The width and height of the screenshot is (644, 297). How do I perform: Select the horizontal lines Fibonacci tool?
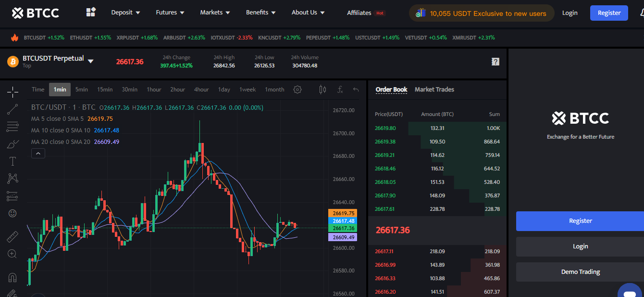[12, 127]
